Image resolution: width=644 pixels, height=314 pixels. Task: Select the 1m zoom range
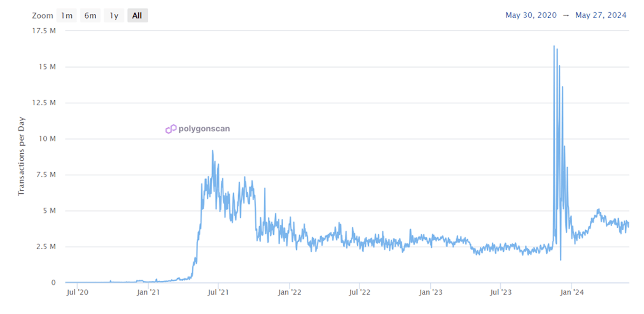click(x=67, y=15)
